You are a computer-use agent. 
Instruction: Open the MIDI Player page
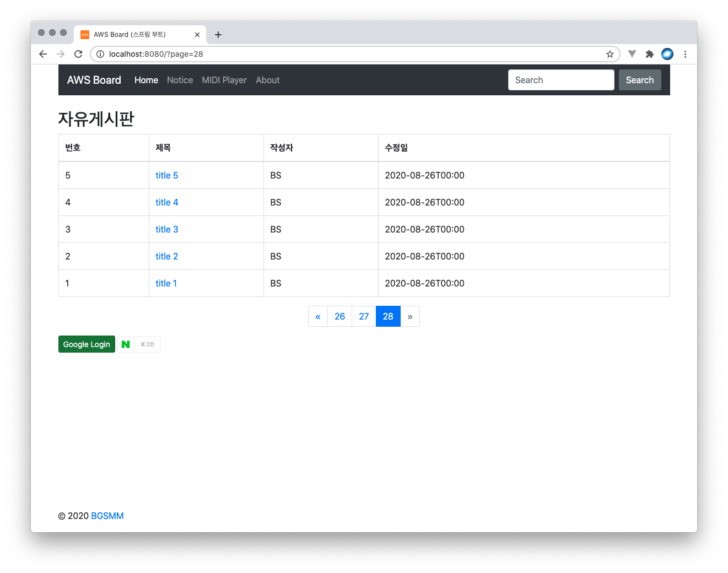click(x=224, y=80)
